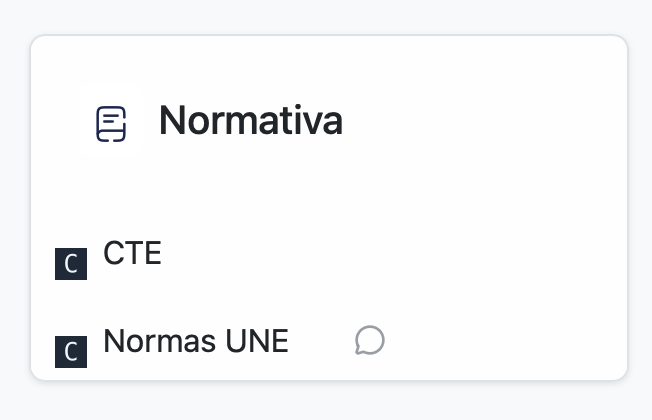The image size is (652, 420).
Task: Click the speech bubble icon in the card
Action: 369,341
